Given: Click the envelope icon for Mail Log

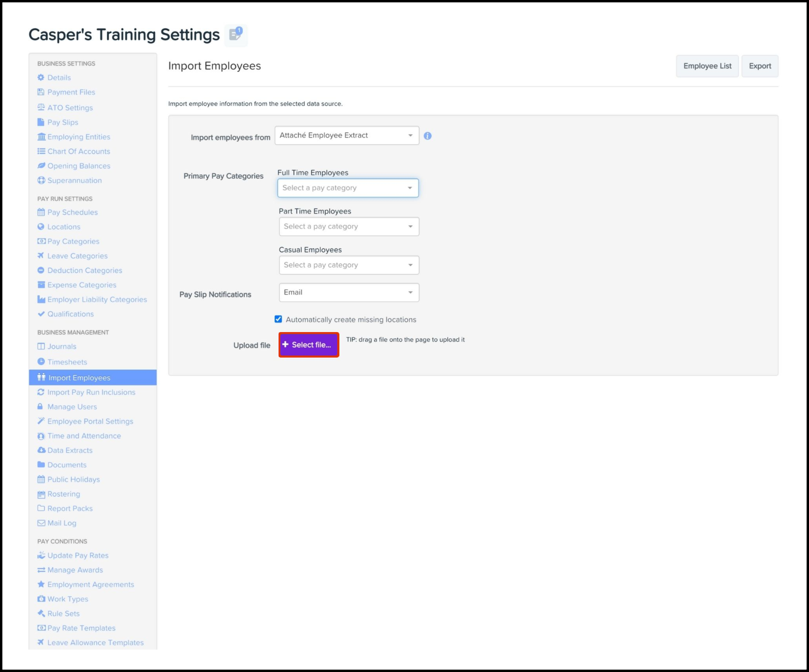Looking at the screenshot, I should [x=41, y=523].
